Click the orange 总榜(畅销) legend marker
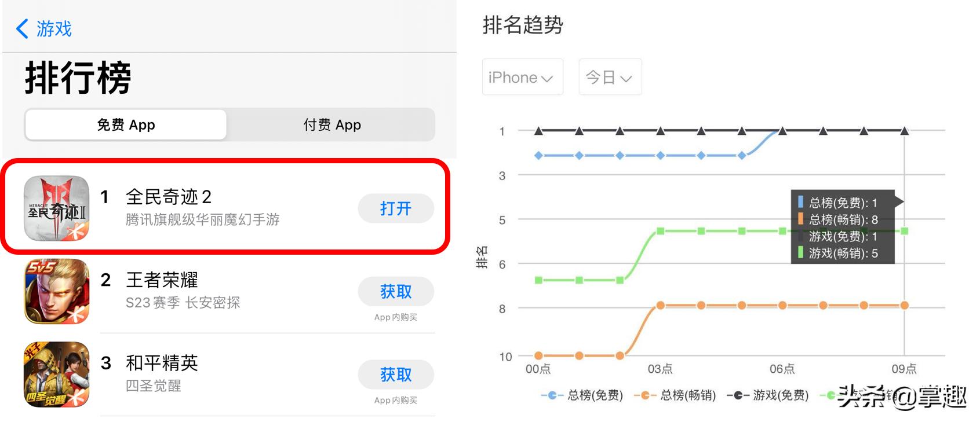 click(x=645, y=396)
